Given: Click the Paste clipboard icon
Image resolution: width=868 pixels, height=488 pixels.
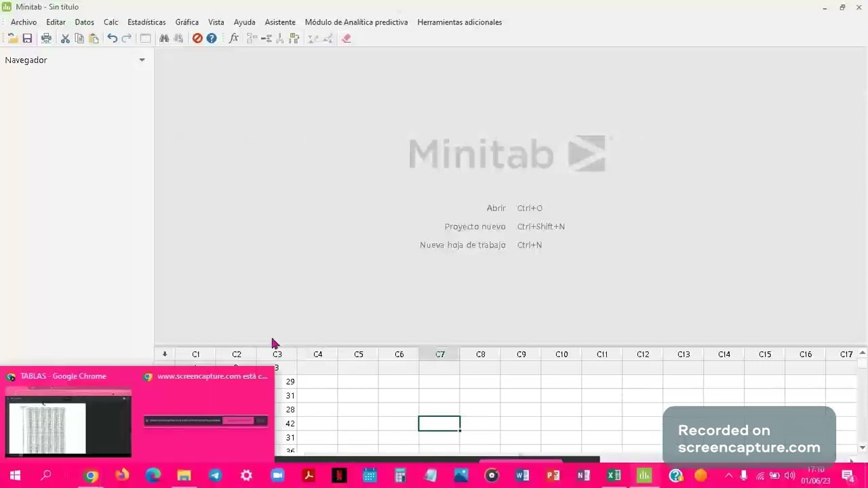Looking at the screenshot, I should pos(94,39).
